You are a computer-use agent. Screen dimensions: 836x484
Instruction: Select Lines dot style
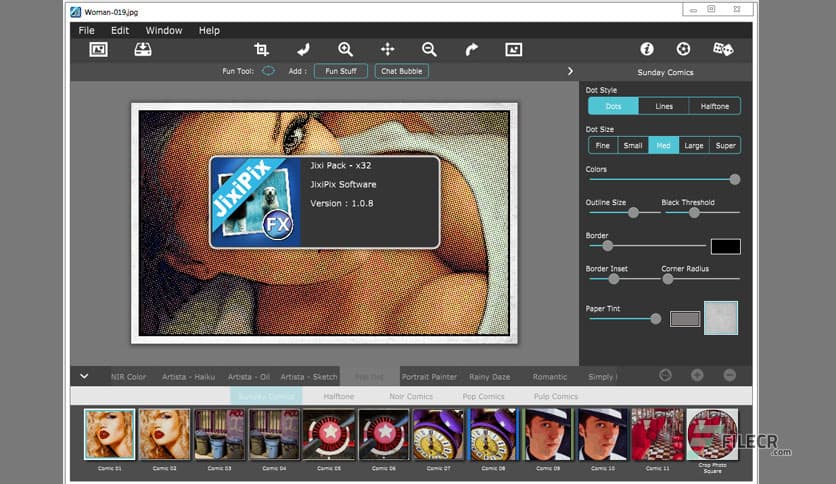pyautogui.click(x=664, y=106)
